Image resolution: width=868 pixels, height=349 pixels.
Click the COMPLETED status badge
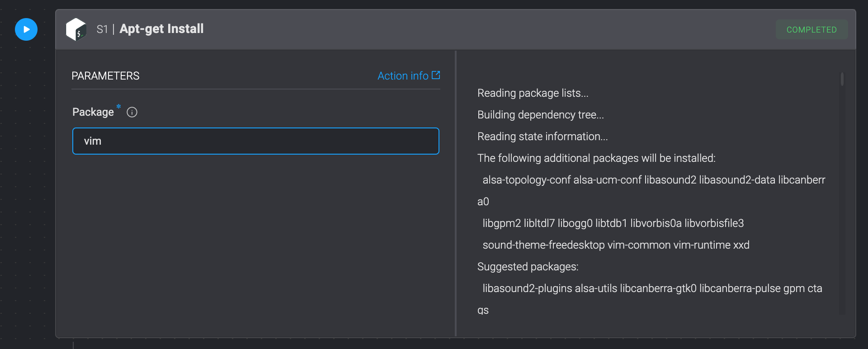tap(811, 29)
